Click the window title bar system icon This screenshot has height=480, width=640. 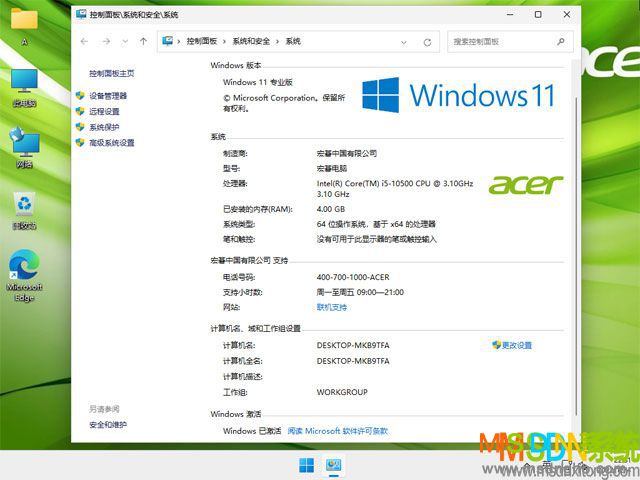pyautogui.click(x=81, y=14)
